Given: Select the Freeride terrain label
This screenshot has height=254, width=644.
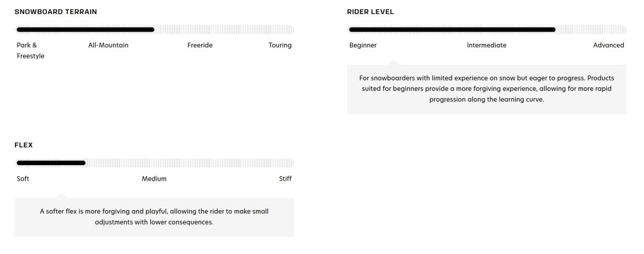Looking at the screenshot, I should (x=200, y=46).
